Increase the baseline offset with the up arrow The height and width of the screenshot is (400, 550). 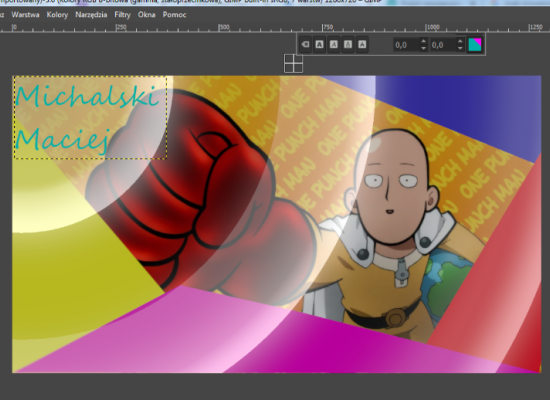coord(424,41)
